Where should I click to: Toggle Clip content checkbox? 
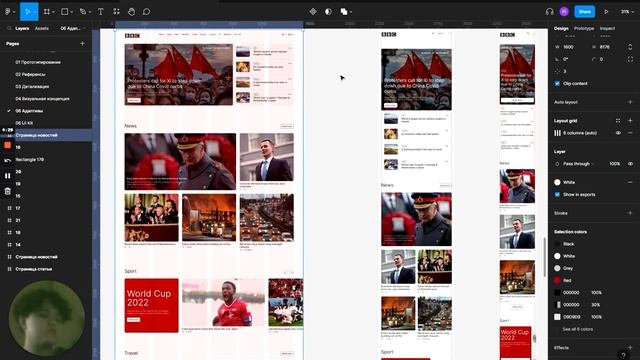pos(557,83)
